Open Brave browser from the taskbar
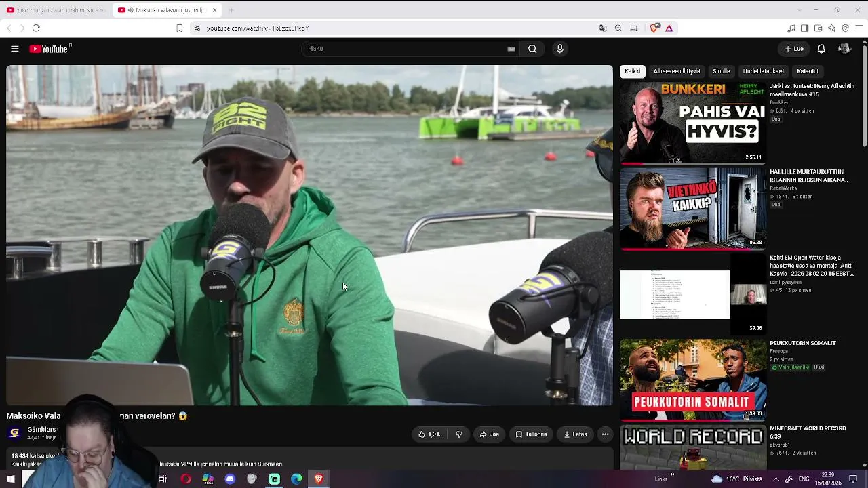Screen dimensions: 868x488 pyautogui.click(x=319, y=479)
